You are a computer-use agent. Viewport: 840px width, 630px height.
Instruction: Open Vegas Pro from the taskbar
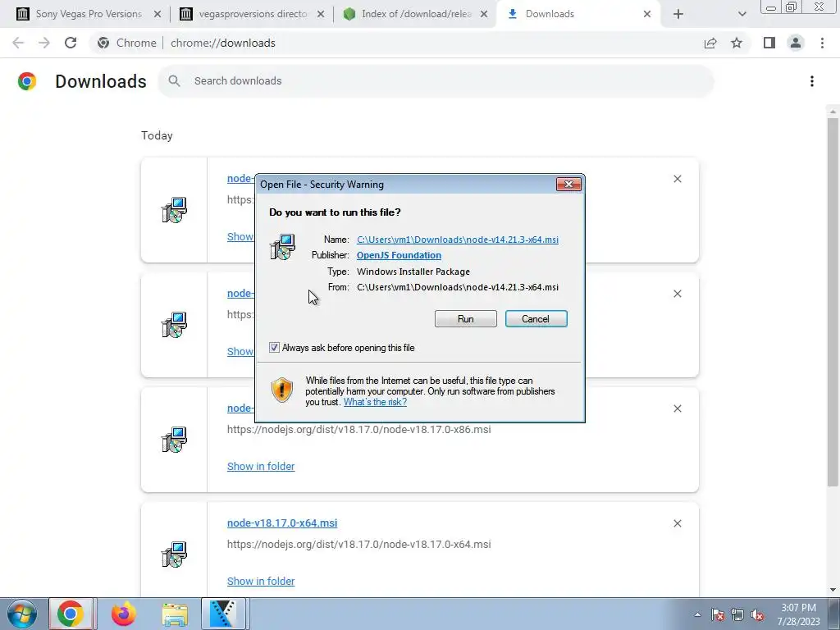pyautogui.click(x=223, y=614)
